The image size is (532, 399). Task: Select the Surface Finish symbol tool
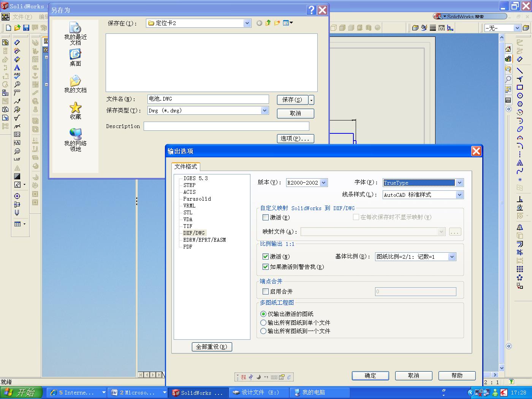click(x=17, y=118)
